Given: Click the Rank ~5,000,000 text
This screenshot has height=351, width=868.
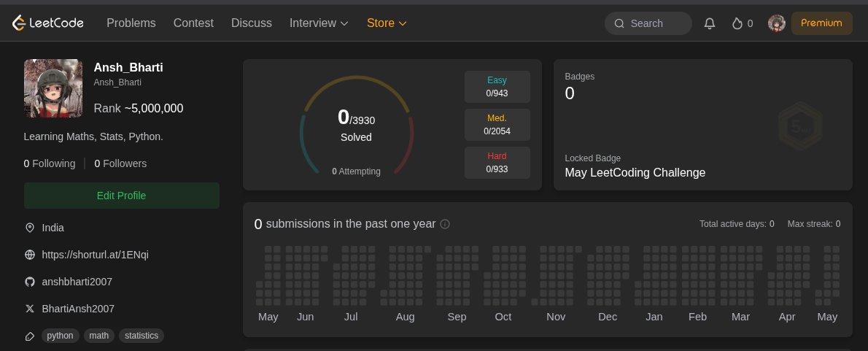Looking at the screenshot, I should (139, 109).
